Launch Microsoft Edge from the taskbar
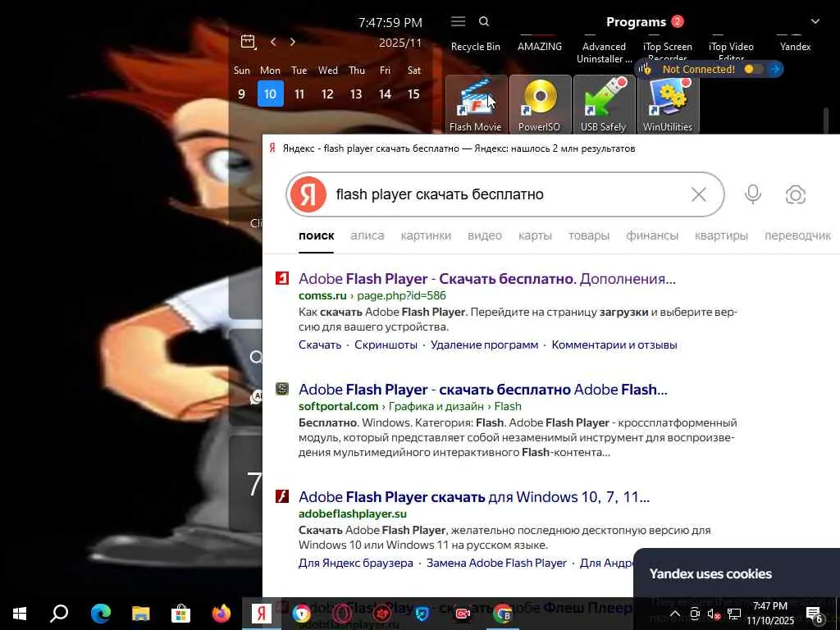This screenshot has width=840, height=630. tap(100, 614)
